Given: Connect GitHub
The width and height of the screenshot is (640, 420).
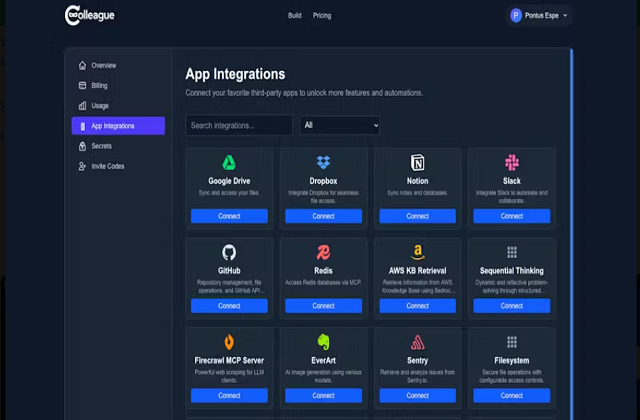Looking at the screenshot, I should pos(229,306).
